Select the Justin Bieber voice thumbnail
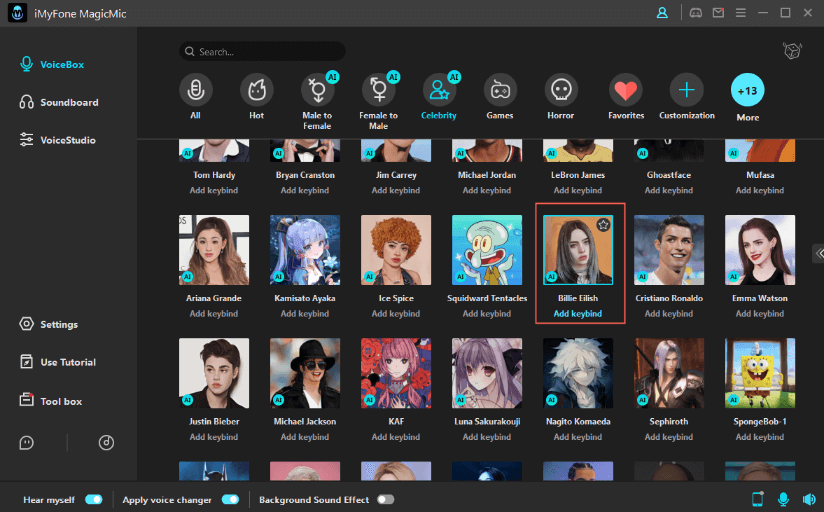This screenshot has width=824, height=512. (214, 373)
